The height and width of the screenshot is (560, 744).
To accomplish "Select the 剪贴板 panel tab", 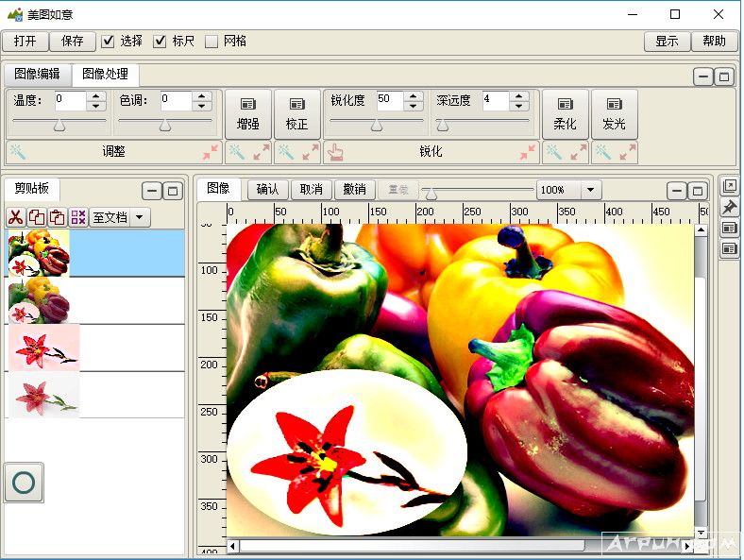I will tap(31, 187).
